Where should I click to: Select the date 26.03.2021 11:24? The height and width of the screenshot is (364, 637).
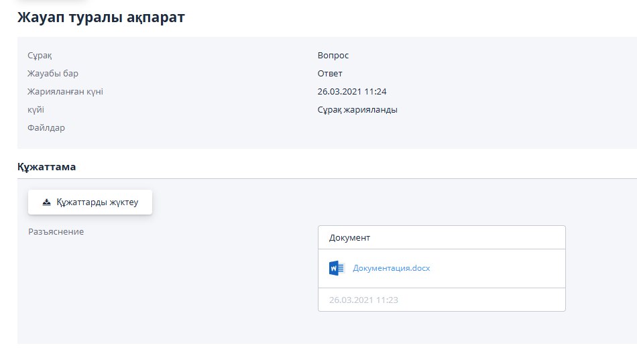pos(352,92)
